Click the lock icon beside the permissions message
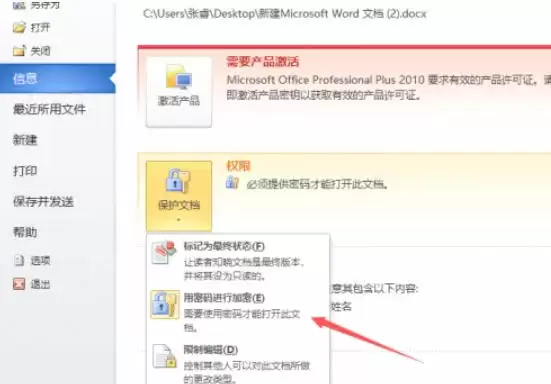The image size is (551, 384). [232, 183]
